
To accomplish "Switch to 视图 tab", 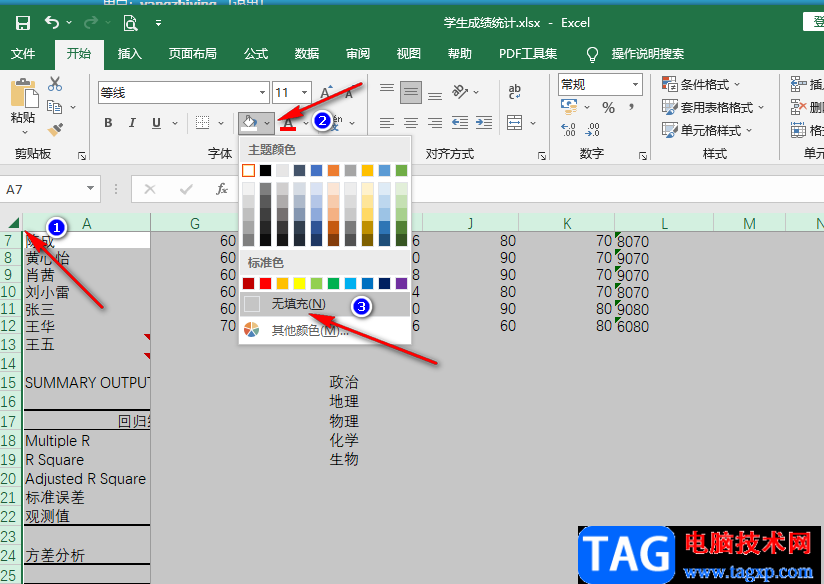I will pyautogui.click(x=408, y=53).
